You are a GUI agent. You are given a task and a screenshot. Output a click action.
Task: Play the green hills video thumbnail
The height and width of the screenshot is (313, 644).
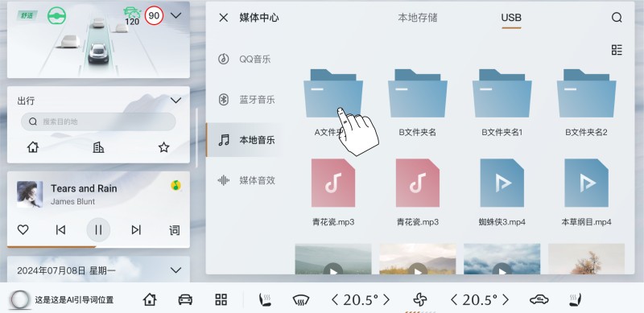click(x=333, y=259)
